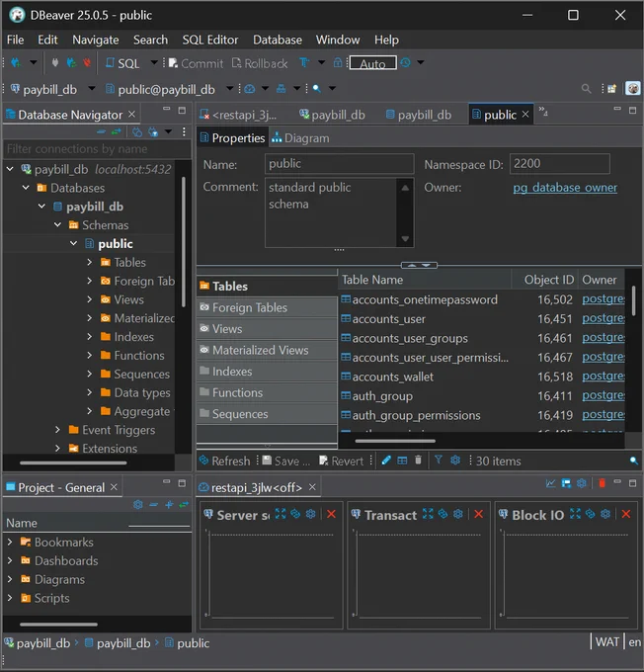This screenshot has height=672, width=644.
Task: Open the Database menu
Action: (x=278, y=40)
